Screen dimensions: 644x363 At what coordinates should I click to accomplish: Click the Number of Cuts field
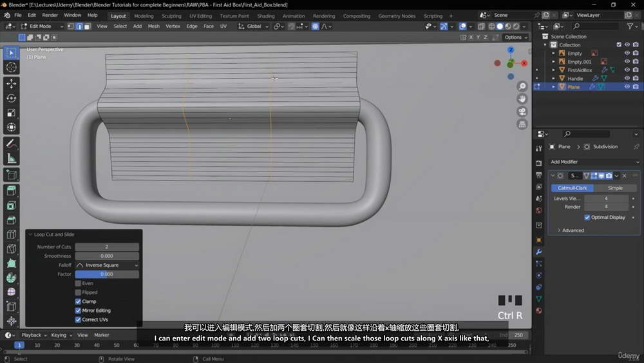point(107,247)
